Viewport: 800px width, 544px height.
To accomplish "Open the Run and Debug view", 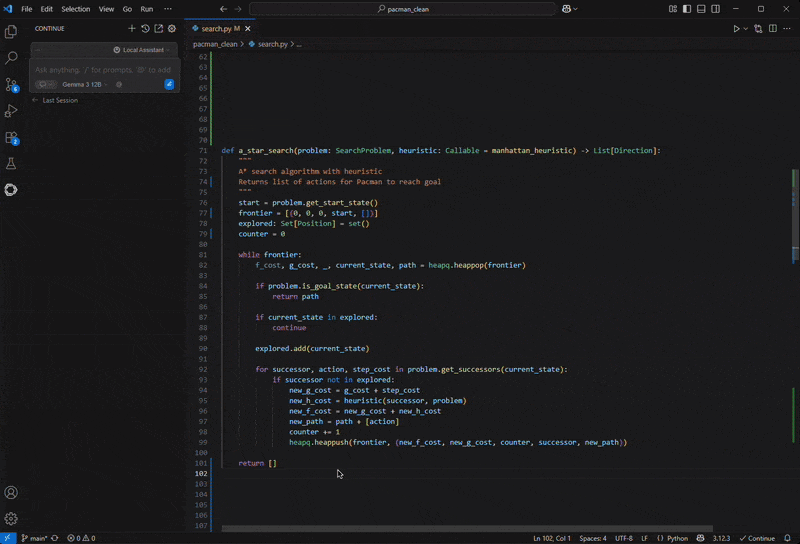I will 11,111.
